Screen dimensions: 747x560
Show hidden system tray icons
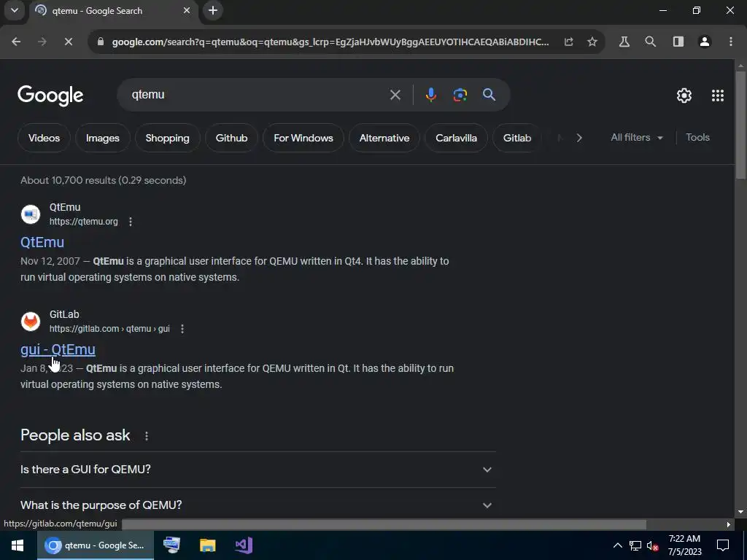(x=617, y=545)
